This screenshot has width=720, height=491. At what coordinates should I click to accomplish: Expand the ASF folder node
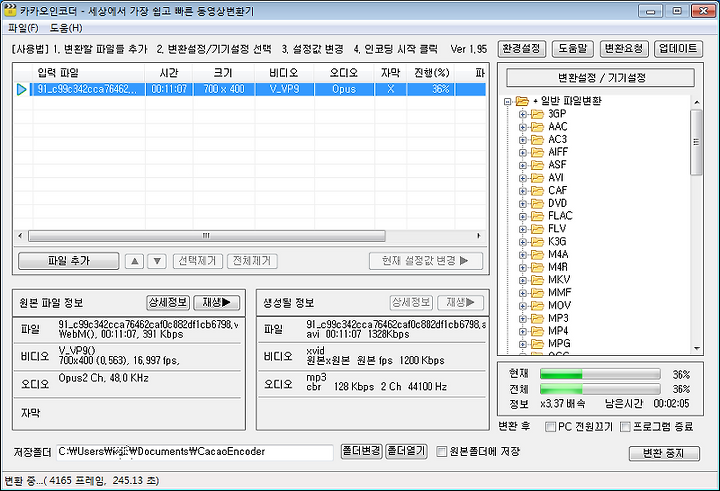pyautogui.click(x=523, y=165)
